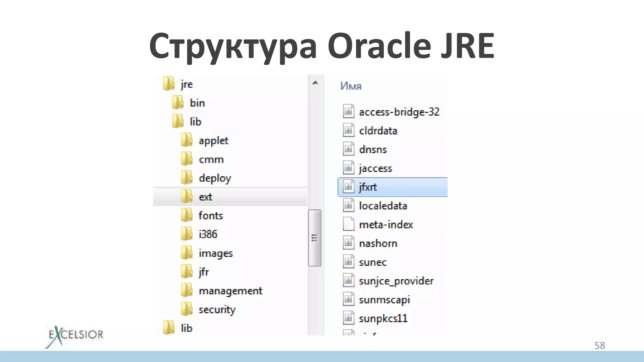
Task: Click the Имя column header
Action: tap(351, 86)
